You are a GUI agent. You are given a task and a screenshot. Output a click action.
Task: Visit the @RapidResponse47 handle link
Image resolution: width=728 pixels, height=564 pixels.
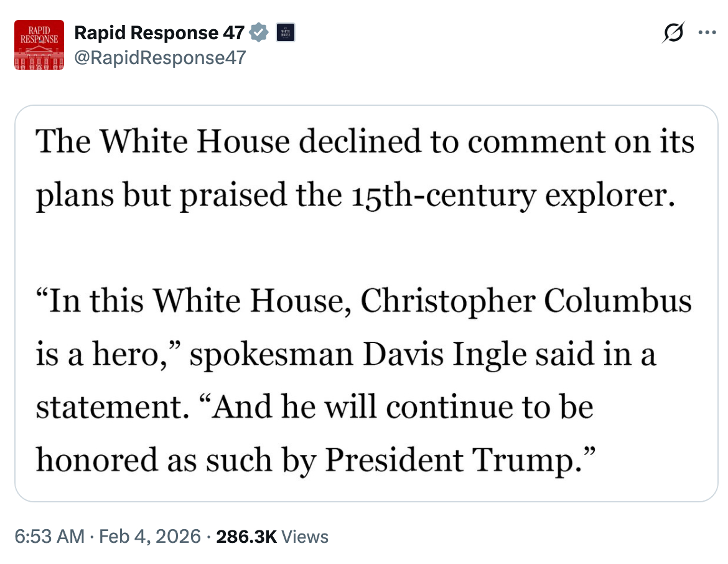click(160, 58)
